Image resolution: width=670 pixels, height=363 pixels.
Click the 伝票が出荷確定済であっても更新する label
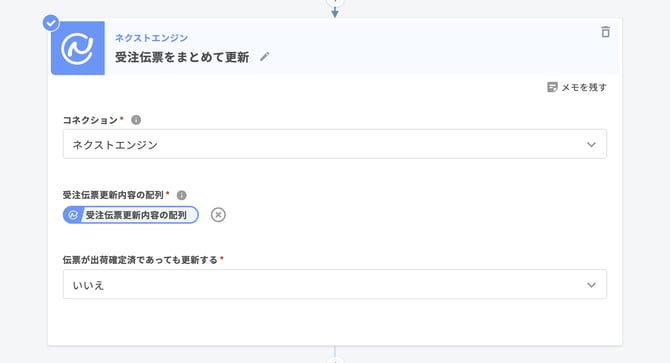[140, 260]
